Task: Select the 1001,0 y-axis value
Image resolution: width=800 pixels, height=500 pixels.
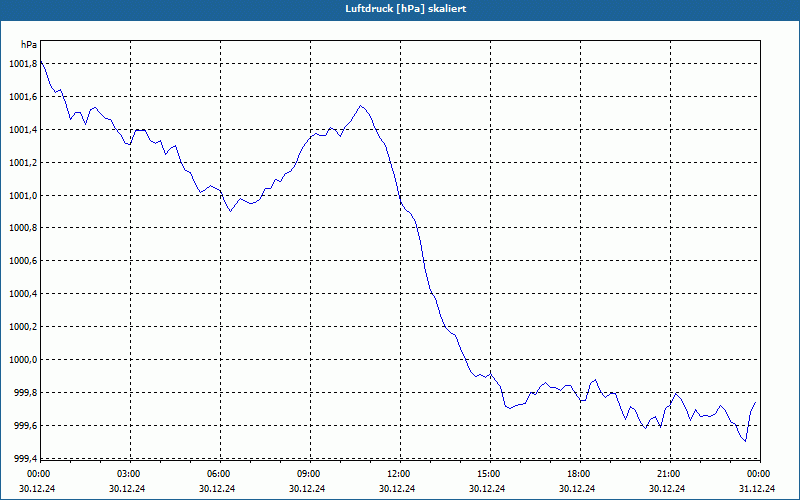Action: pyautogui.click(x=23, y=195)
